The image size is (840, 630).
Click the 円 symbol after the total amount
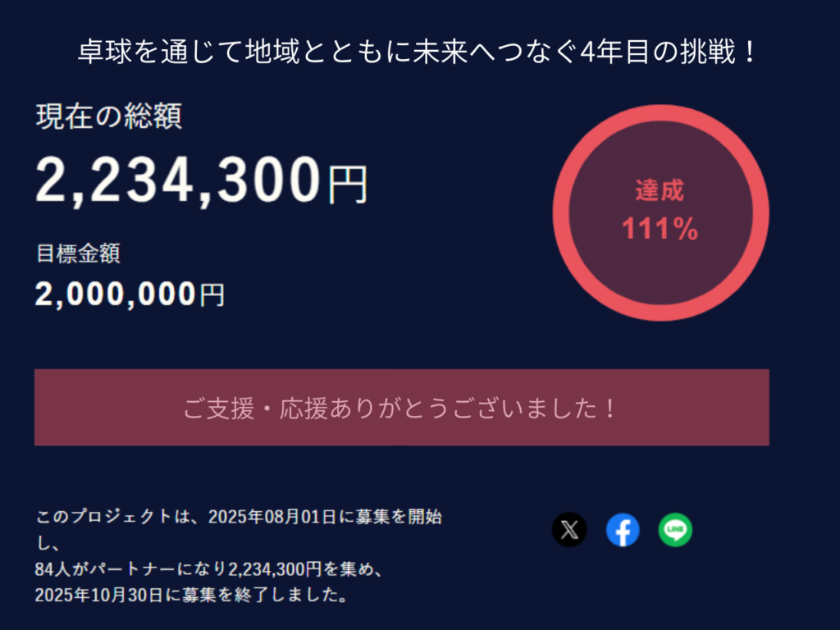348,184
